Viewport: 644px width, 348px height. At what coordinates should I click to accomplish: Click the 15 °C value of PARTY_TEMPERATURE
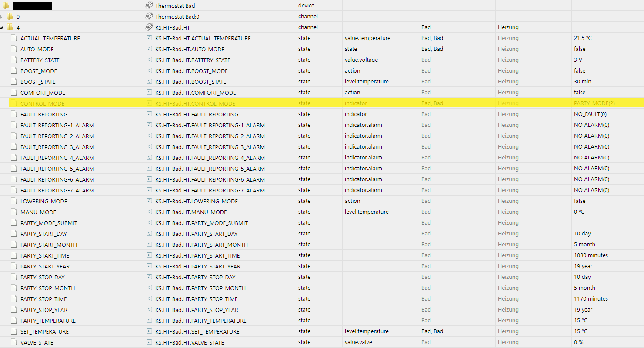tap(581, 321)
